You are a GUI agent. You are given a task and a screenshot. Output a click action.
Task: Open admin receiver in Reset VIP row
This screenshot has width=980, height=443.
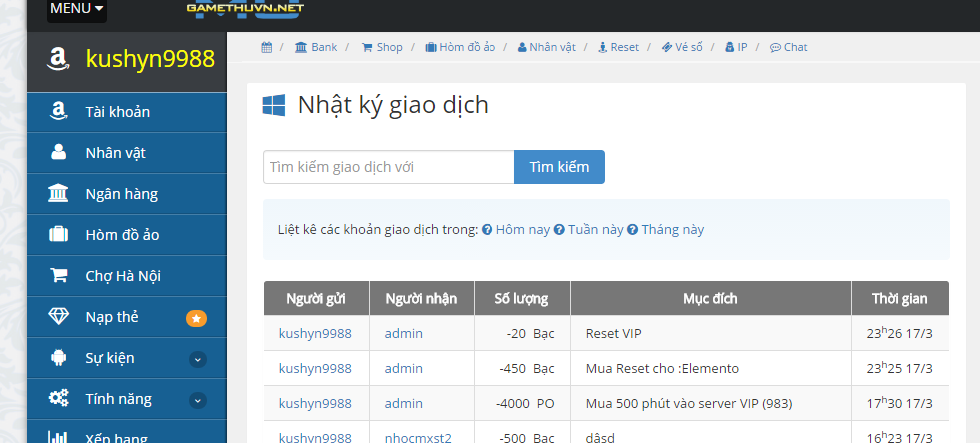tap(404, 334)
